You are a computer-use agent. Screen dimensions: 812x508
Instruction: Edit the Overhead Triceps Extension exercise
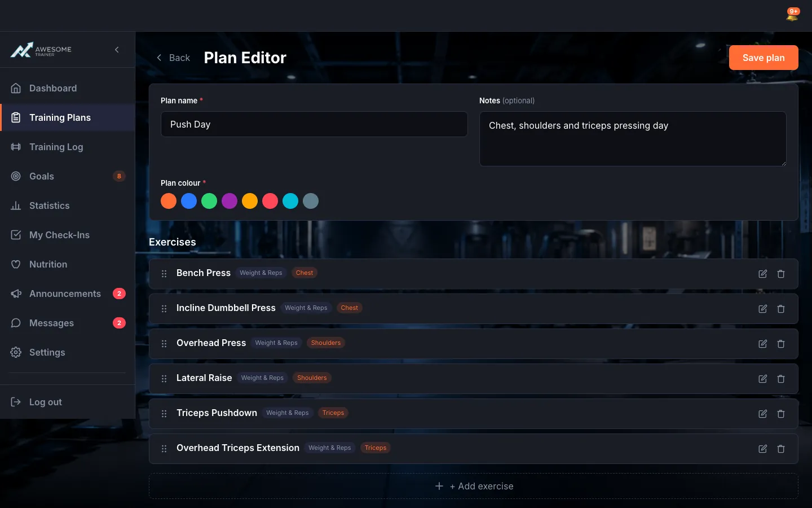(x=763, y=449)
